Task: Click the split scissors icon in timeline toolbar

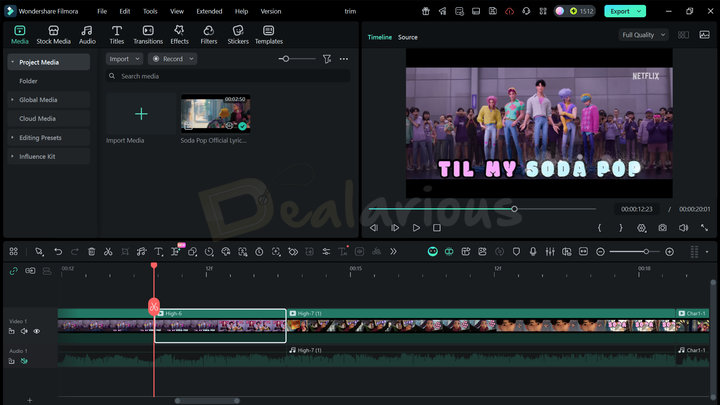Action: coord(108,251)
